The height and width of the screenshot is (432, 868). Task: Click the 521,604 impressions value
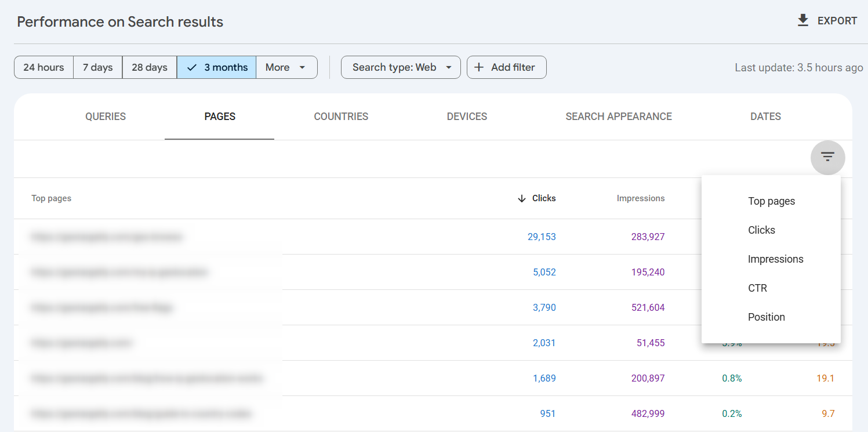pos(648,307)
